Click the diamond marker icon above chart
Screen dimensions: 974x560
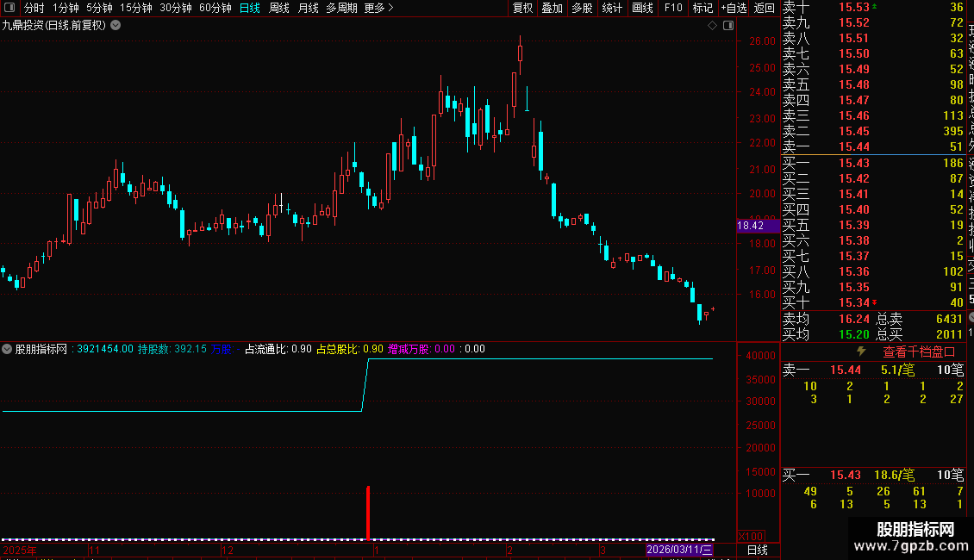[x=713, y=26]
